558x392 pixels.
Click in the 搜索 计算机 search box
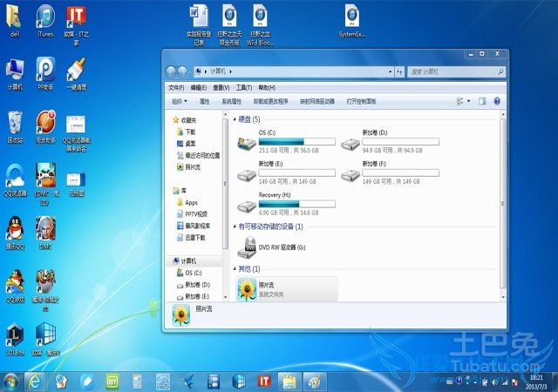click(x=453, y=71)
